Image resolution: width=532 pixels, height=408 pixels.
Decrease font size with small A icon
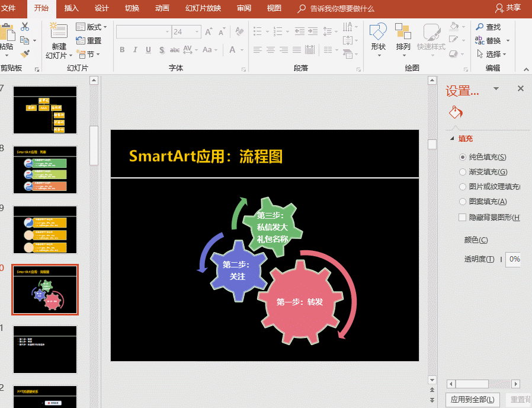click(x=222, y=31)
